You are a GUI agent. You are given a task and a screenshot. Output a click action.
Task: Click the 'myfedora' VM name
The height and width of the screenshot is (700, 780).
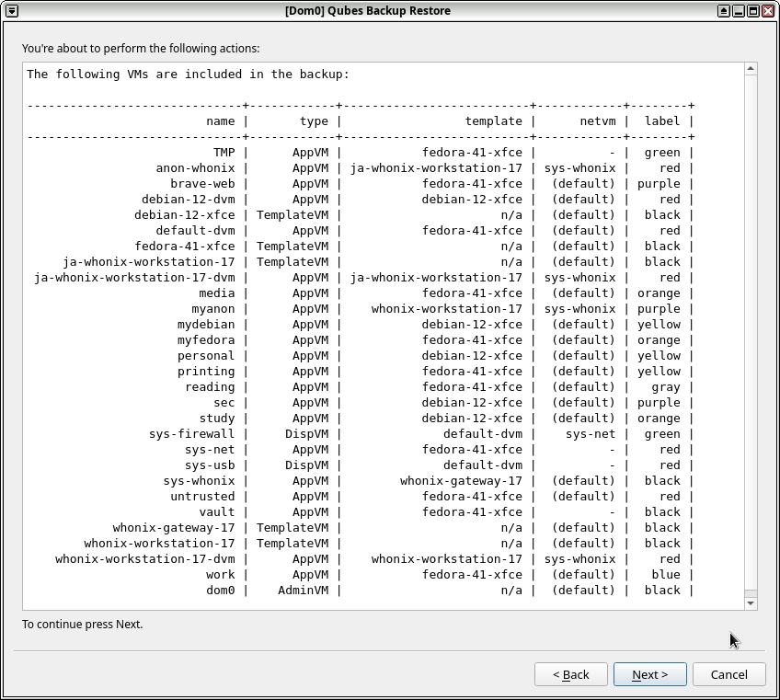click(x=206, y=340)
